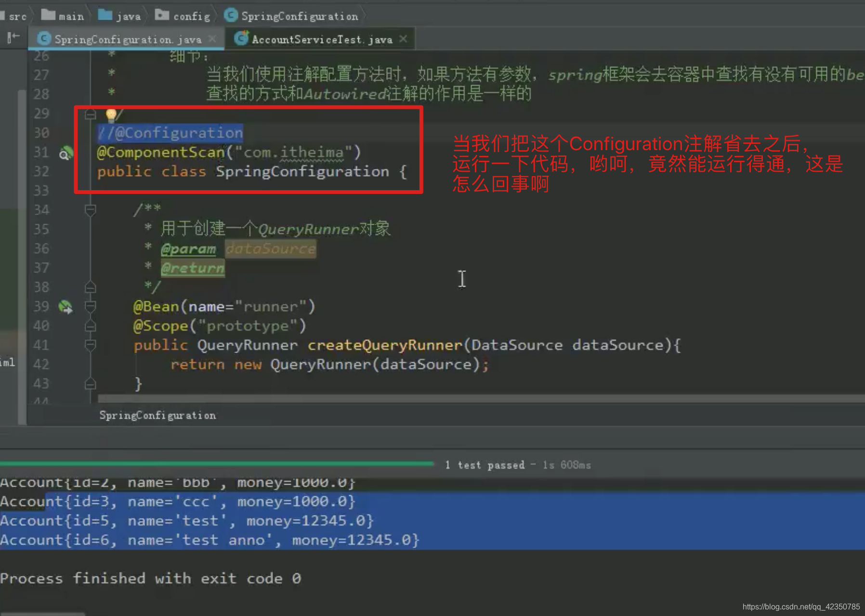Collapse the Javadoc fold at line 34
This screenshot has height=616, width=865.
point(90,210)
